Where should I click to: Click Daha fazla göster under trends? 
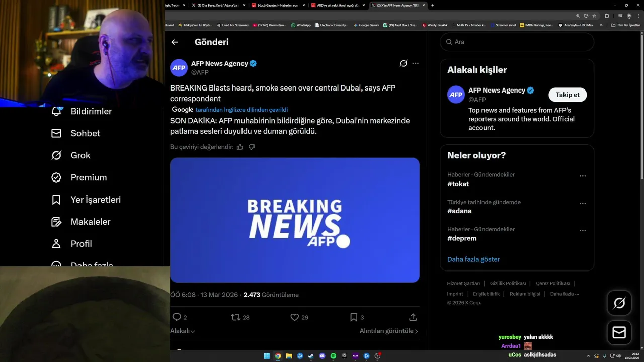tap(473, 259)
